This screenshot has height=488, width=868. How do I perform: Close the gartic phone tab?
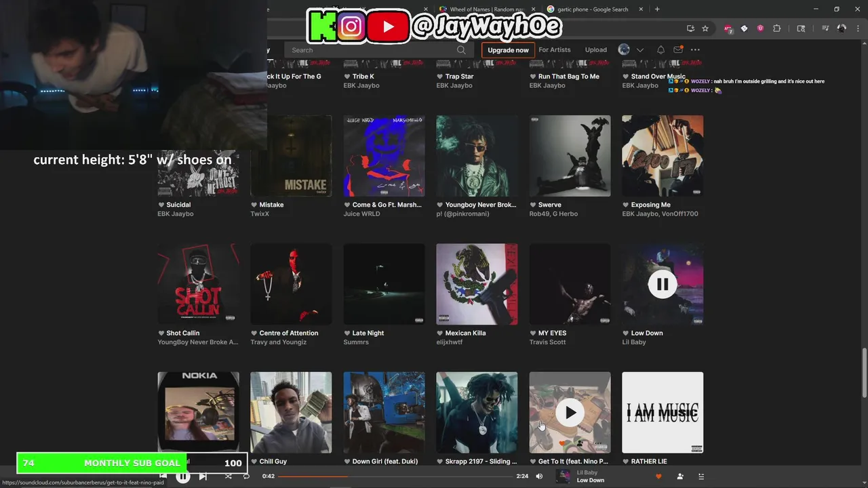(x=642, y=9)
